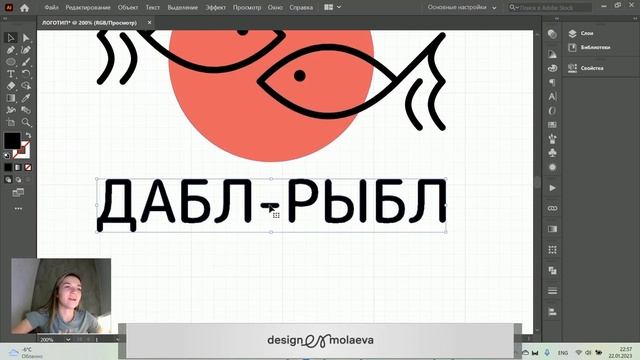This screenshot has width=640, height=360.
Task: Open the taskbar clock and date
Action: click(620, 353)
